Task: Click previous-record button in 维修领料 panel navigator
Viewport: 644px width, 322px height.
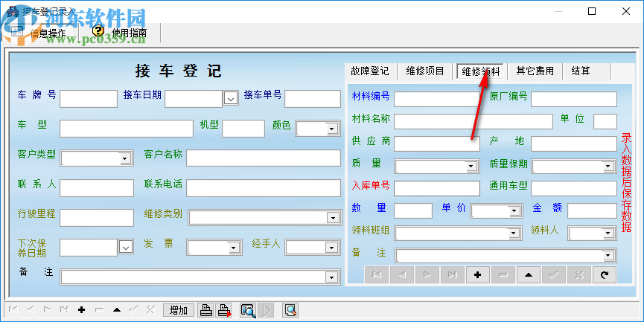Action: coord(402,275)
